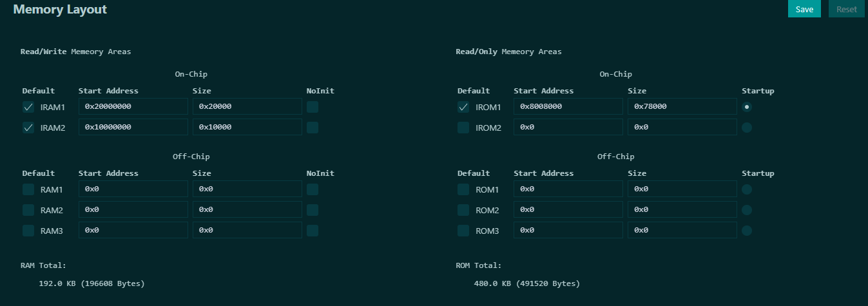Click ROM3 start address field

[x=568, y=231]
